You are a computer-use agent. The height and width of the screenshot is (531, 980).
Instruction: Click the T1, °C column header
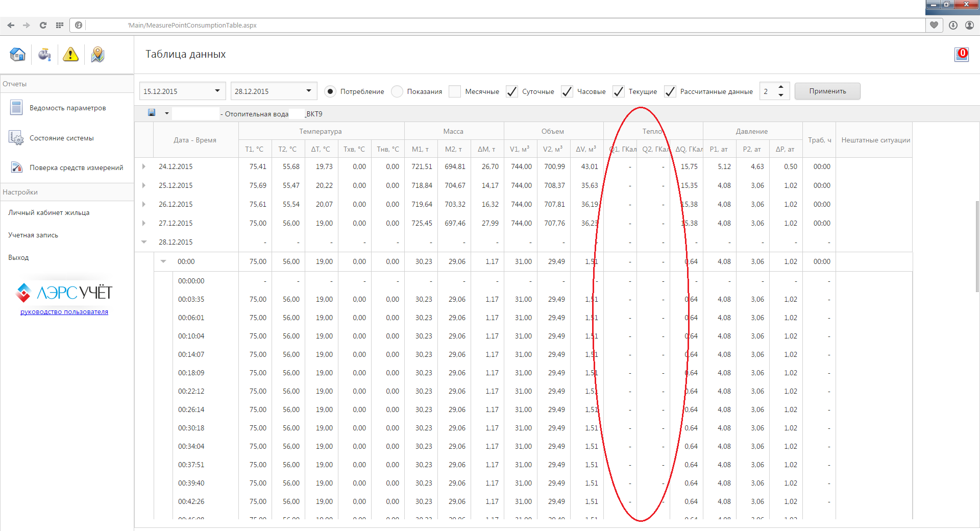(254, 149)
